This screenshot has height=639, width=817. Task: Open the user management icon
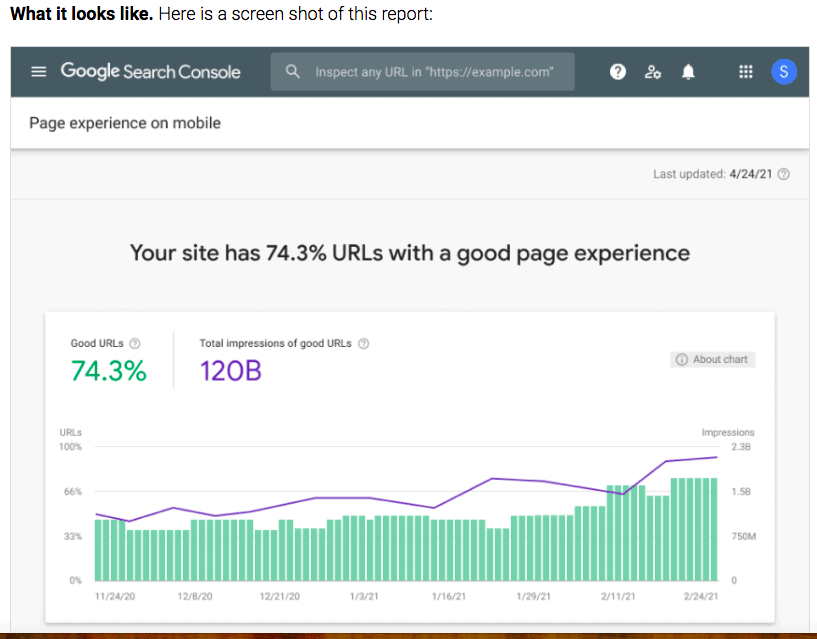(653, 72)
